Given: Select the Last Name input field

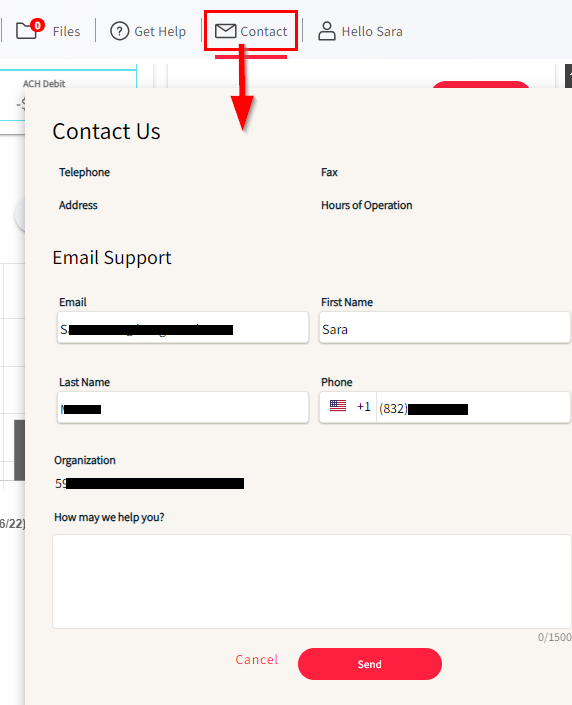Looking at the screenshot, I should coord(183,407).
